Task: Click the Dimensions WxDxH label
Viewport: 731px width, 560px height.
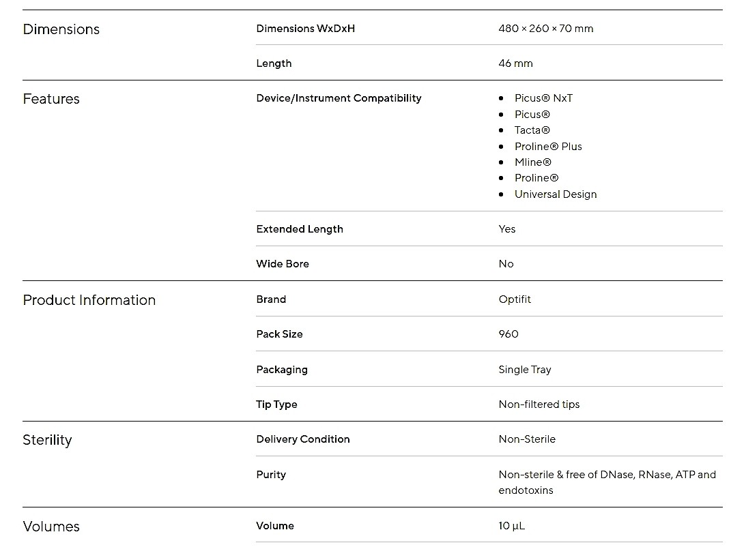Action: 305,29
